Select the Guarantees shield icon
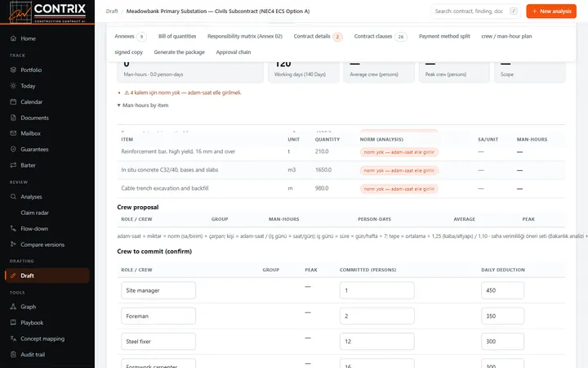Image resolution: width=588 pixels, height=368 pixels. click(13, 149)
